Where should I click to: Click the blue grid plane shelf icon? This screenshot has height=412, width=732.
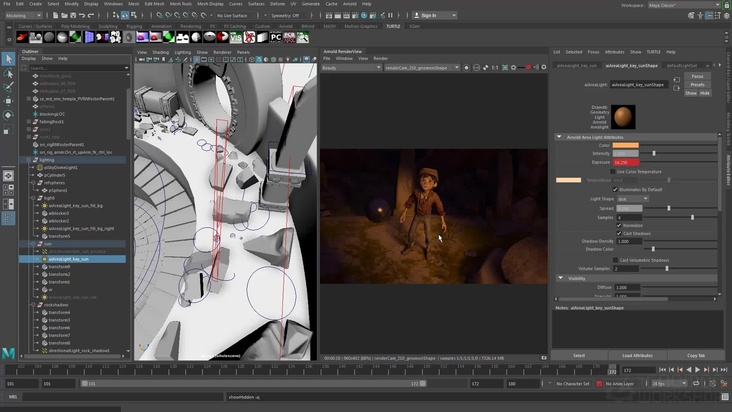[x=89, y=37]
